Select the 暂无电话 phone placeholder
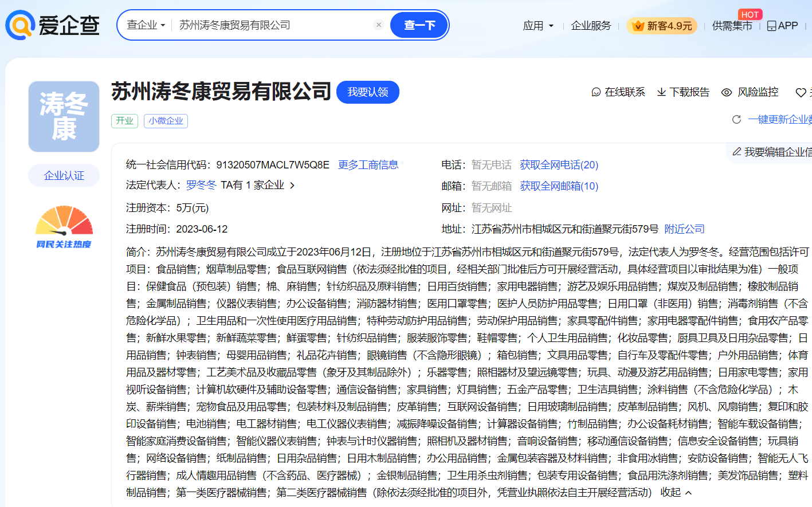 pos(492,165)
